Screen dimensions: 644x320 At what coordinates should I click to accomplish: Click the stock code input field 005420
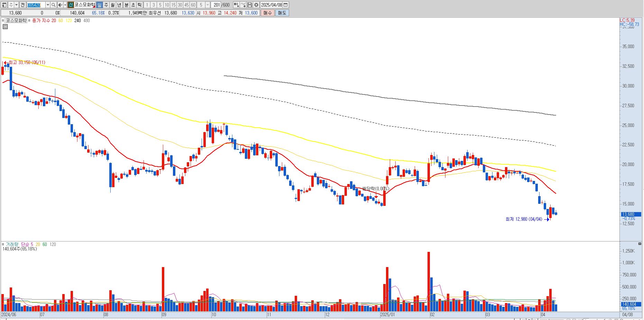(36, 5)
